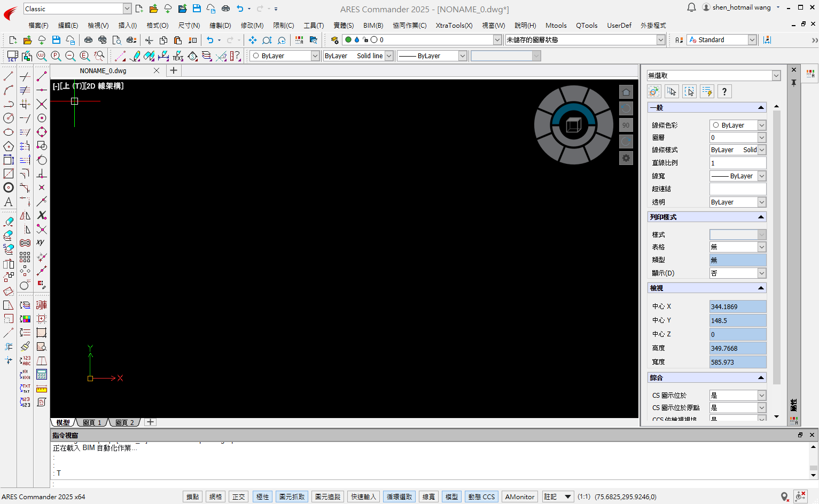Open the calculator tool icon
Screen dimensions: 819x504
pos(42,374)
